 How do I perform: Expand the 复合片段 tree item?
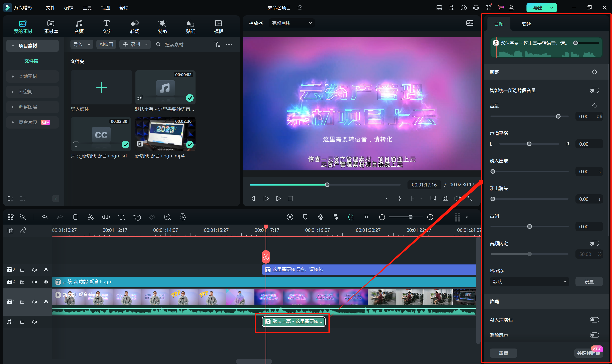(x=32, y=122)
